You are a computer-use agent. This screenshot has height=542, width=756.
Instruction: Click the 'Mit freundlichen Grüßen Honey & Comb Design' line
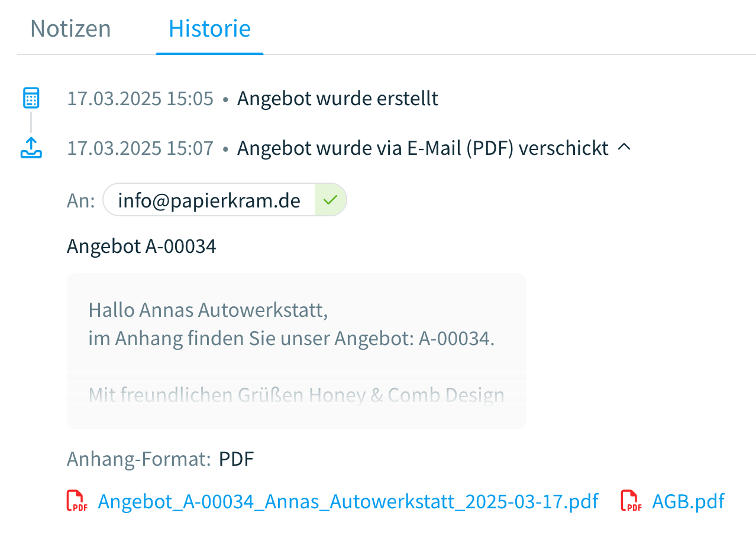296,395
